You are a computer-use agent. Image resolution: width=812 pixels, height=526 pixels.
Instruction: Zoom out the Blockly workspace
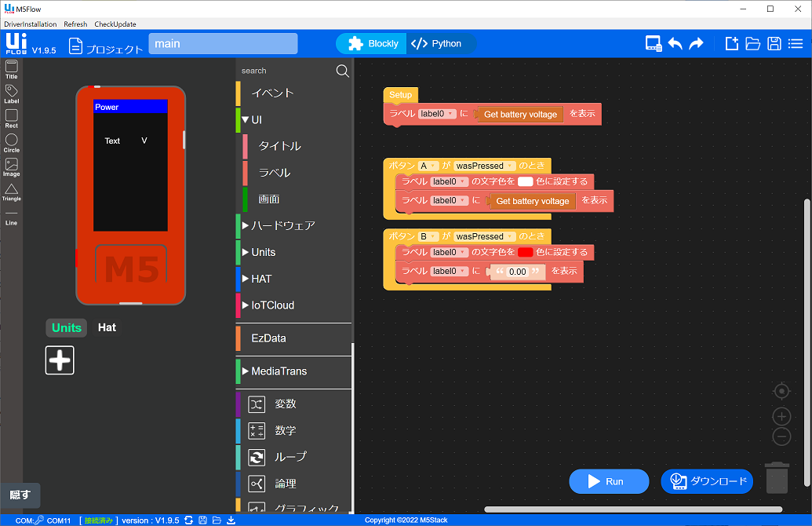click(781, 437)
